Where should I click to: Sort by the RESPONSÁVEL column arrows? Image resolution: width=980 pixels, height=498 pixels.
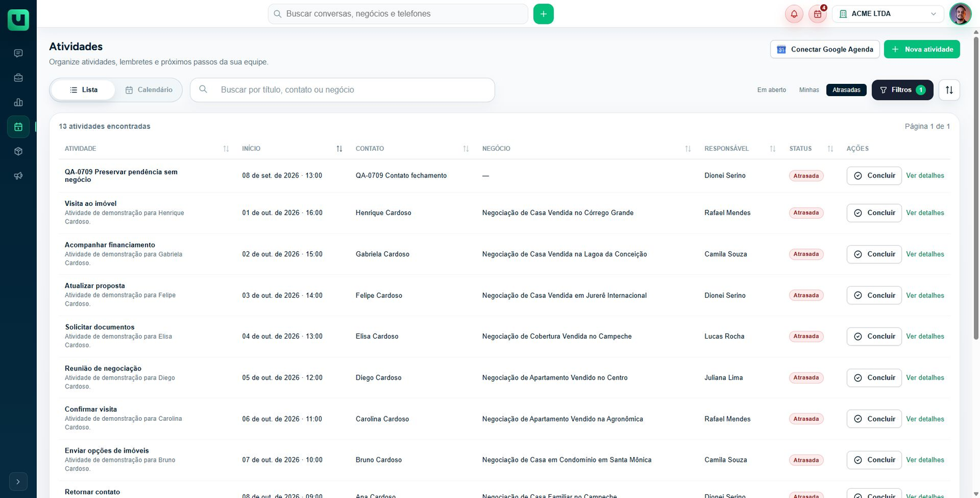point(773,149)
